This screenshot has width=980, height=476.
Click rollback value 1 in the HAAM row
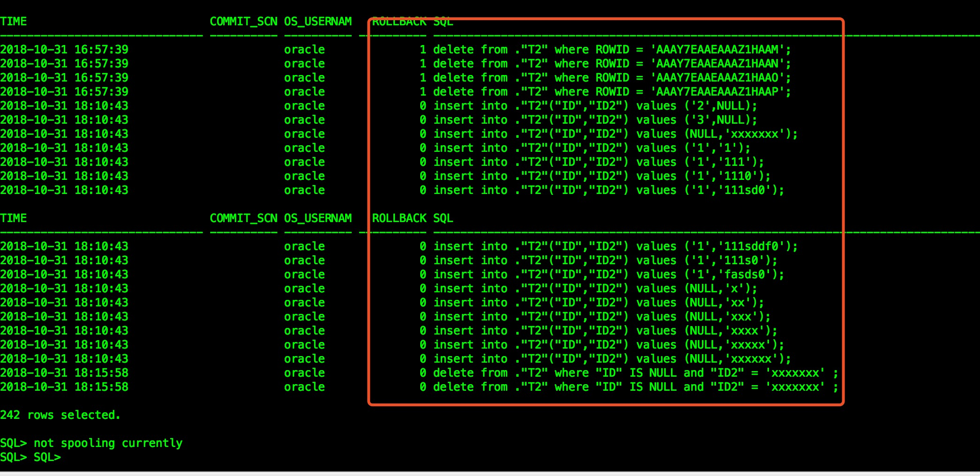423,50
